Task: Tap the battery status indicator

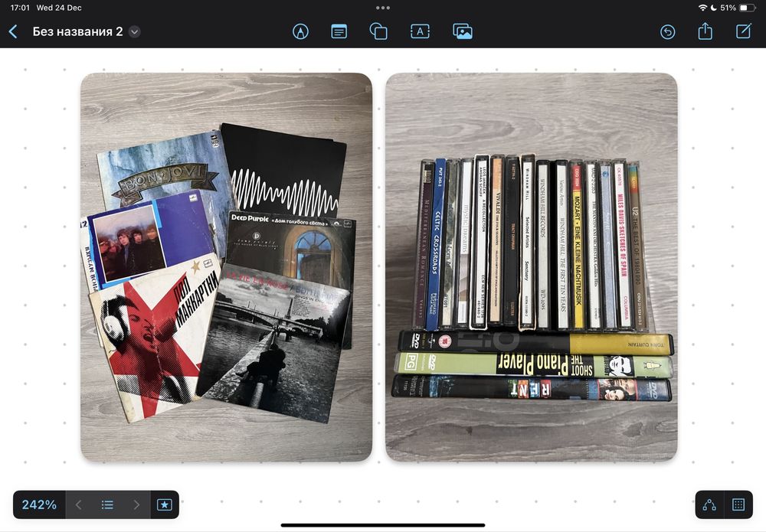Action: point(747,8)
